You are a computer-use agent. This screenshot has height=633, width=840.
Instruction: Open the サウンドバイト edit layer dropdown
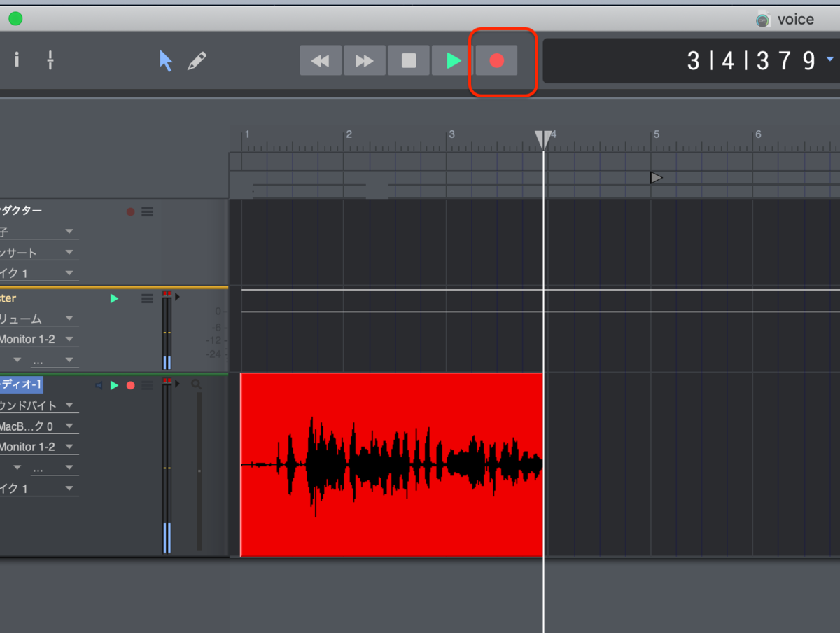[39, 405]
